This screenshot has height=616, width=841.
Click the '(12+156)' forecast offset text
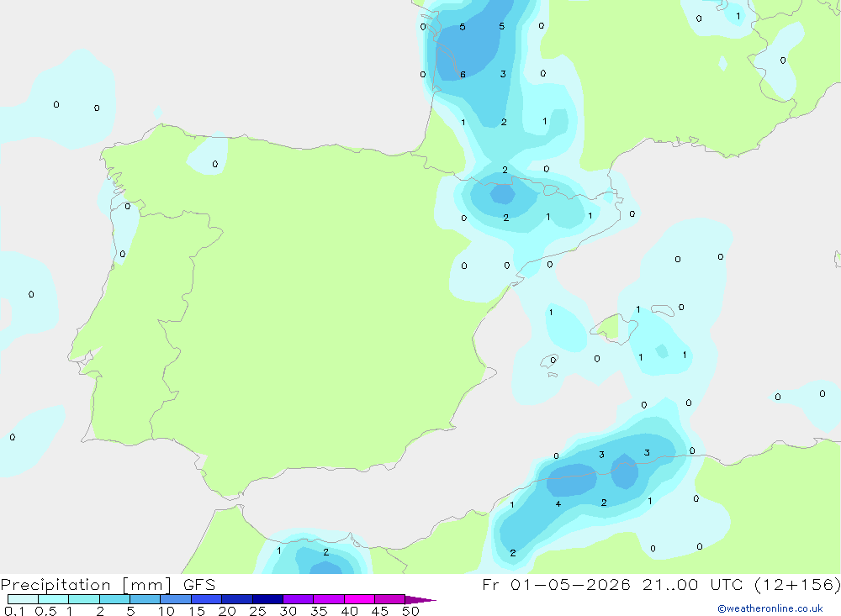[x=797, y=585]
